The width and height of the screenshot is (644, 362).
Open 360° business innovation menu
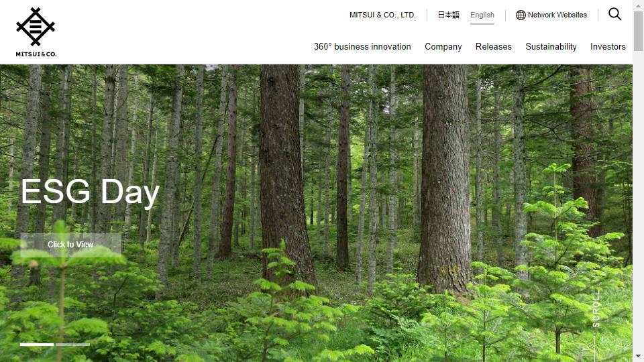[362, 47]
